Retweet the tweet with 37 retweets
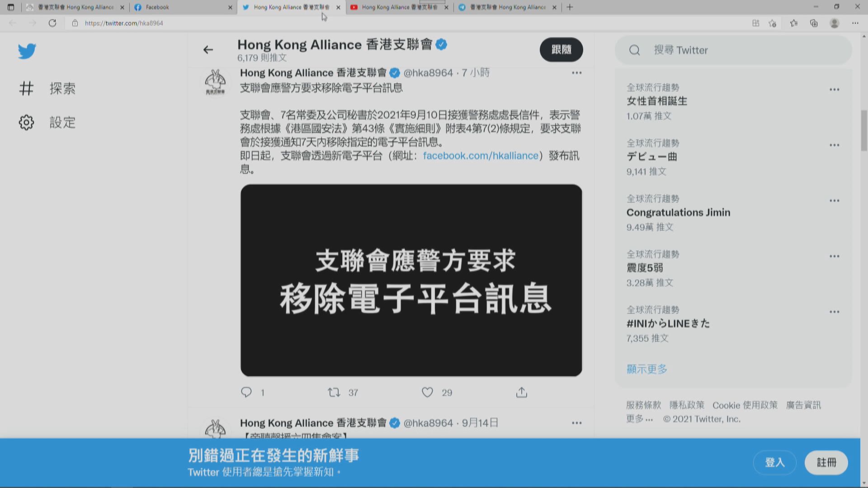Image resolution: width=868 pixels, height=488 pixels. (334, 392)
